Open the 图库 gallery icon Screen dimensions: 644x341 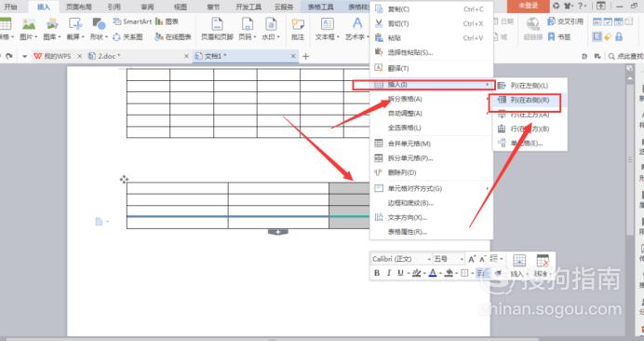click(x=52, y=24)
